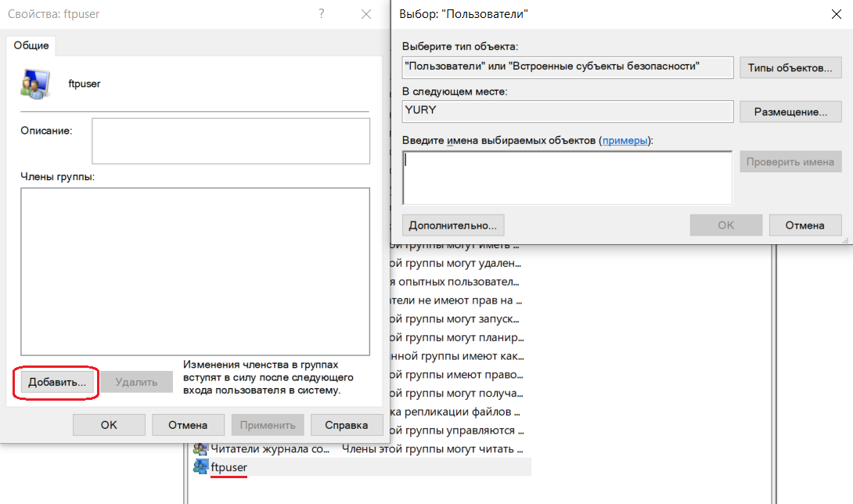This screenshot has height=504, width=853.
Task: Click the description 'тели не имеют прав на'
Action: (456, 301)
